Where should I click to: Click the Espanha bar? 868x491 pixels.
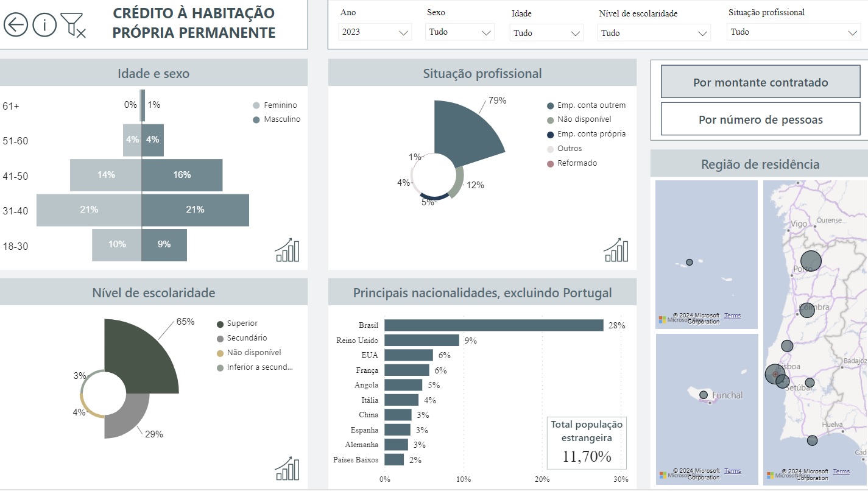pos(397,429)
